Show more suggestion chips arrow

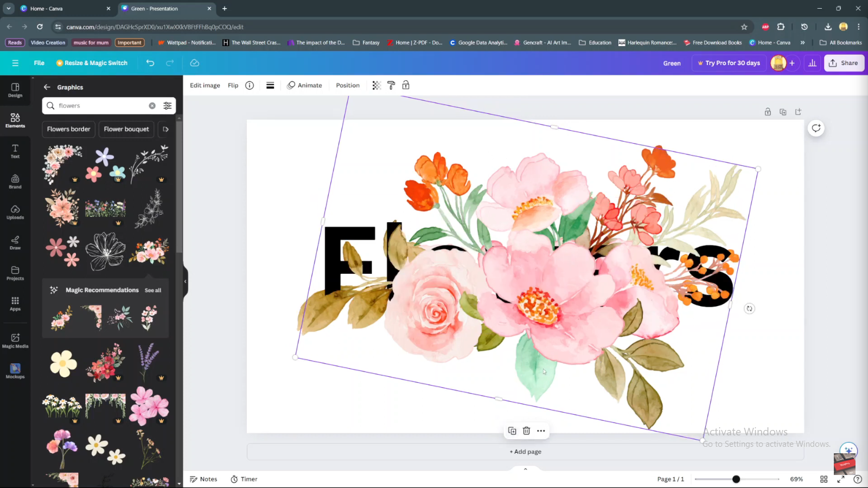pyautogui.click(x=165, y=129)
